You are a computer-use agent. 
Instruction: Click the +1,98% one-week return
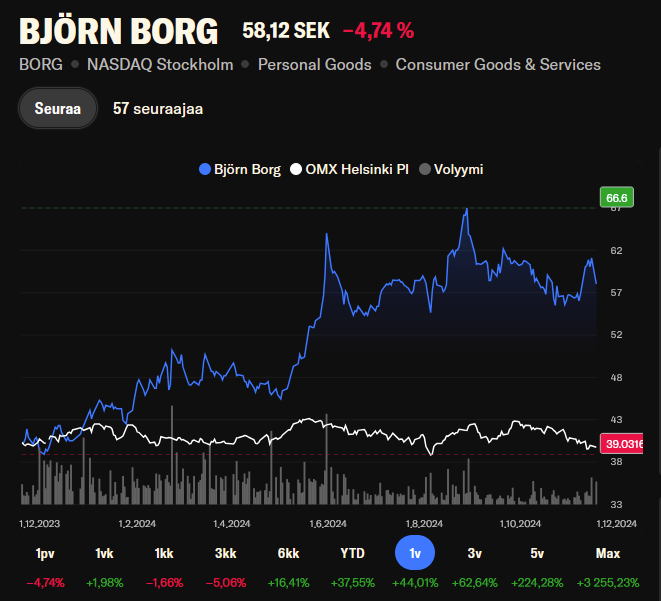click(x=105, y=583)
